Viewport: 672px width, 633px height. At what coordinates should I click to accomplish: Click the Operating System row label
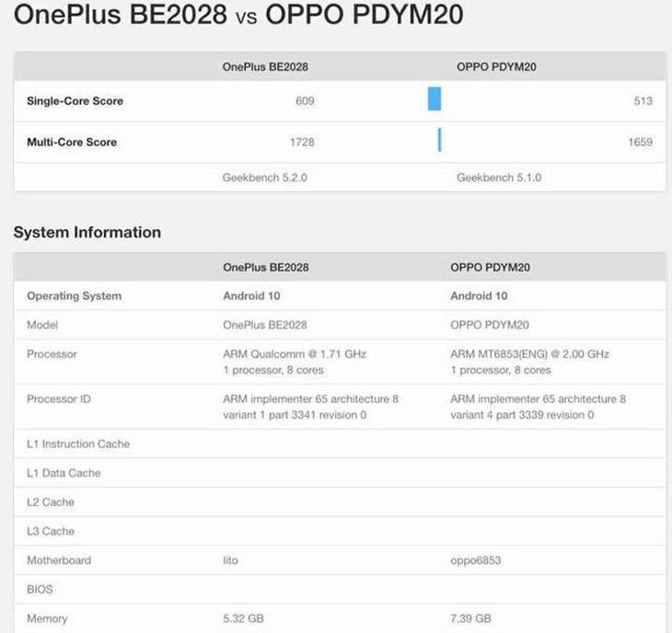(x=75, y=296)
